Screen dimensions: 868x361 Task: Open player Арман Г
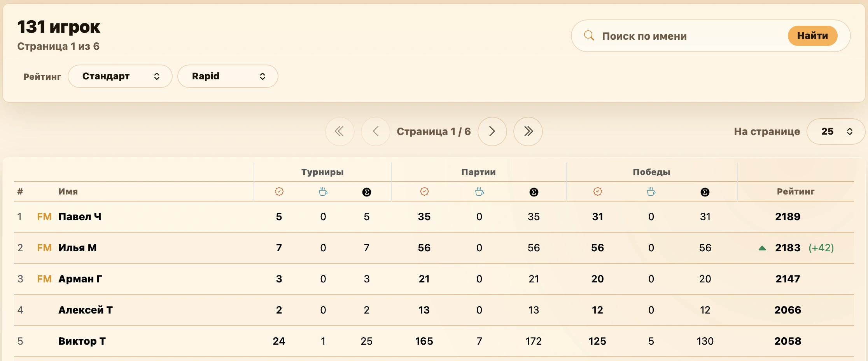coord(80,279)
